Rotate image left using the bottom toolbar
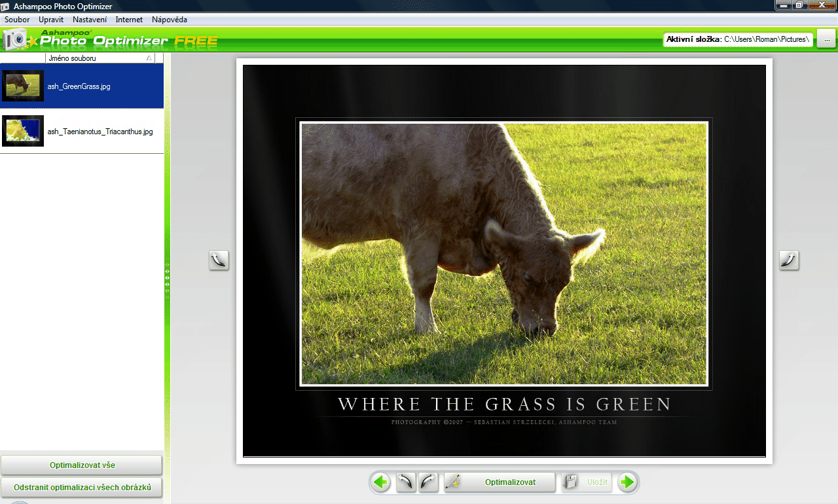Viewport: 838px width, 504px height. pyautogui.click(x=406, y=482)
